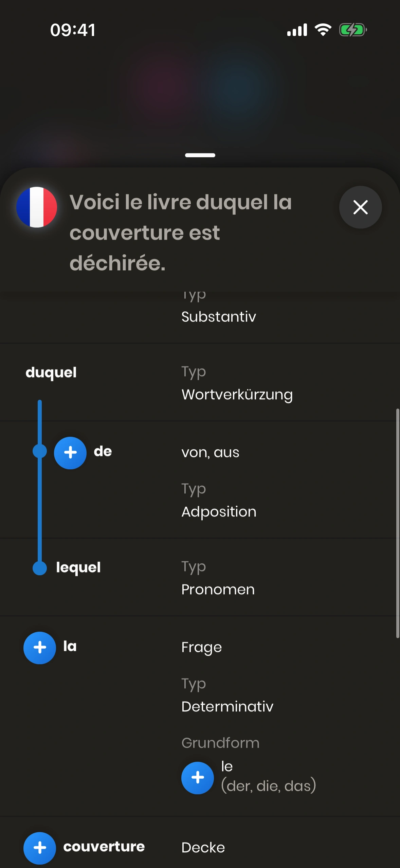The image size is (400, 868).
Task: Tap the cellular signal bars
Action: 297,30
